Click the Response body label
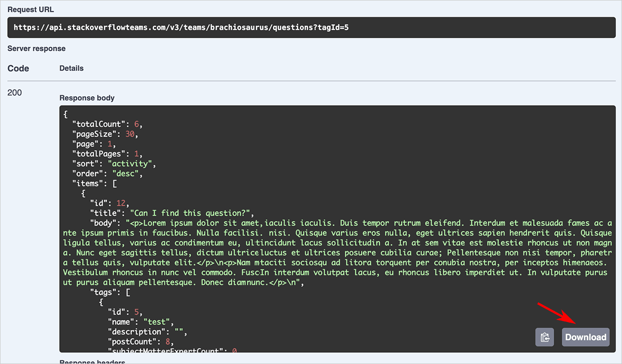This screenshot has height=364, width=622. click(x=87, y=98)
